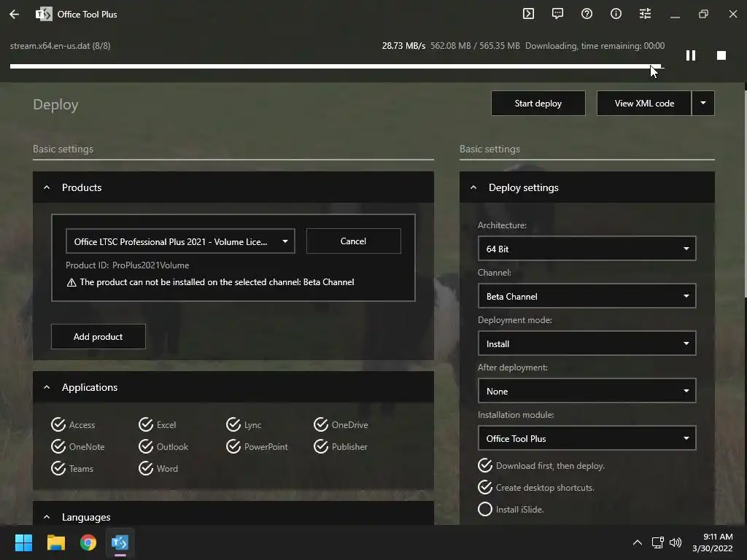This screenshot has height=560, width=747.
Task: Stop the current download
Action: click(x=721, y=55)
